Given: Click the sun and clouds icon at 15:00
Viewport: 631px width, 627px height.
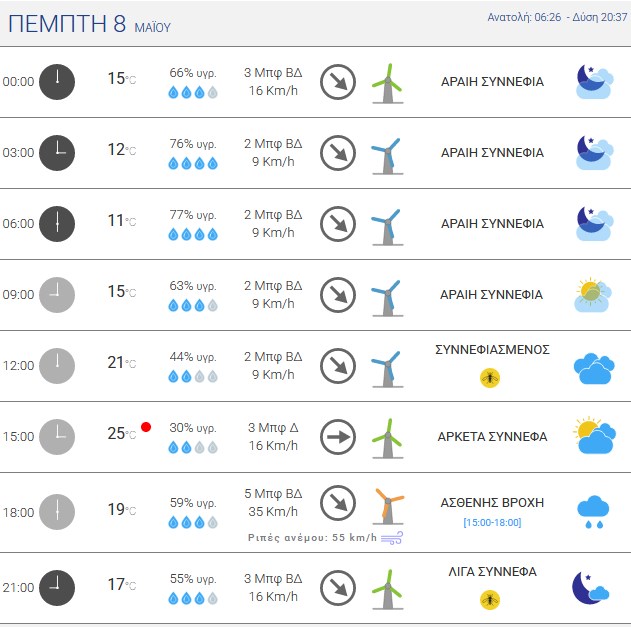Looking at the screenshot, I should pos(594,436).
